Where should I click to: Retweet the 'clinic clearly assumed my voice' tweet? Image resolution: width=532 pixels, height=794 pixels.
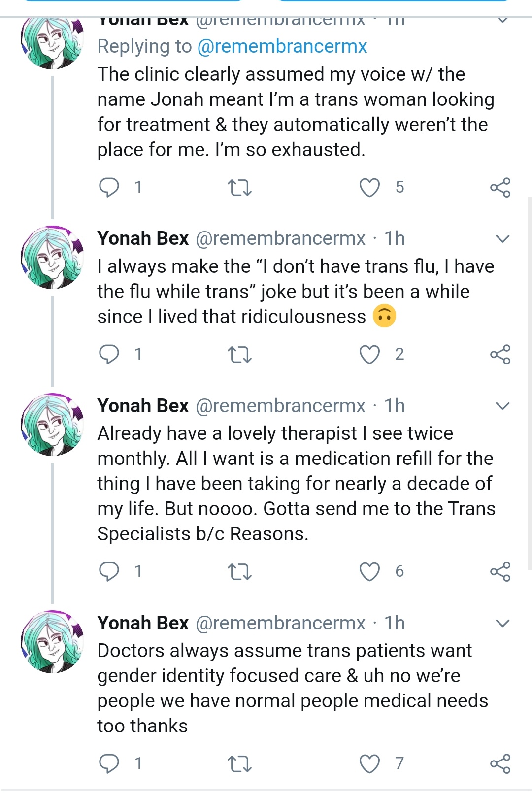239,188
